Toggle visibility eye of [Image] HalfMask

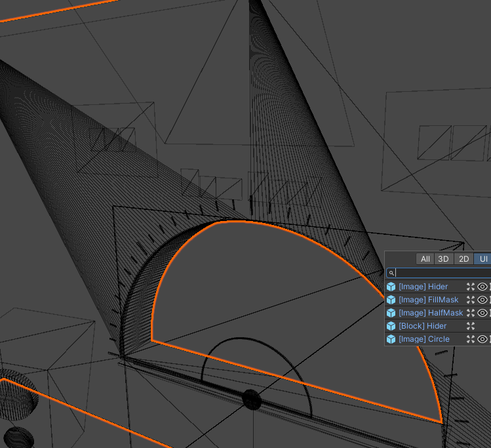click(x=482, y=313)
